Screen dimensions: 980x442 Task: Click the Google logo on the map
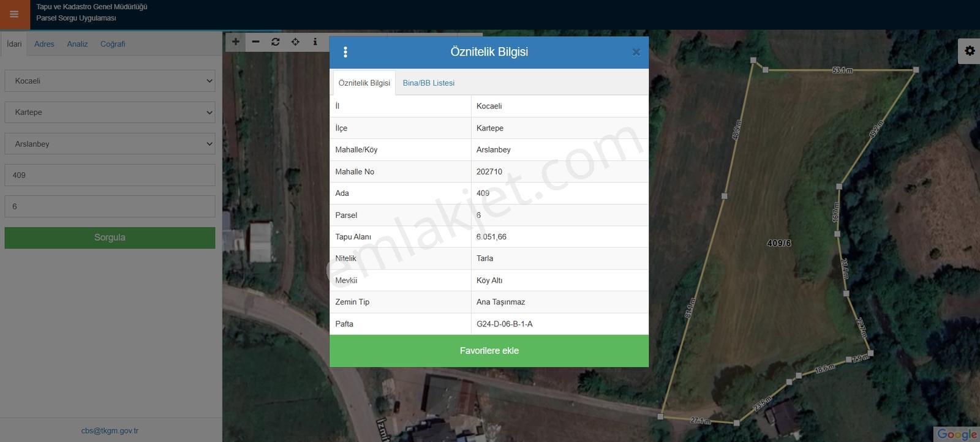pos(957,434)
